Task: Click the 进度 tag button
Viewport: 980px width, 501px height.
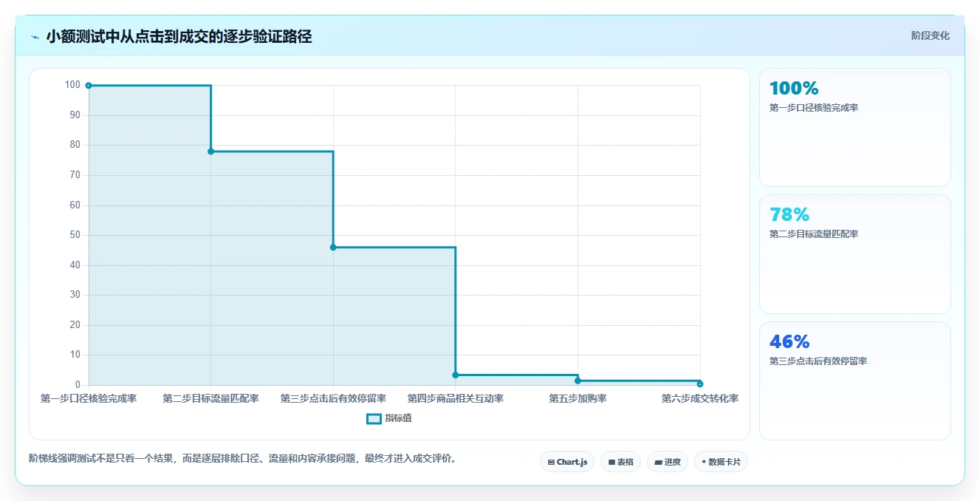Action: point(667,462)
